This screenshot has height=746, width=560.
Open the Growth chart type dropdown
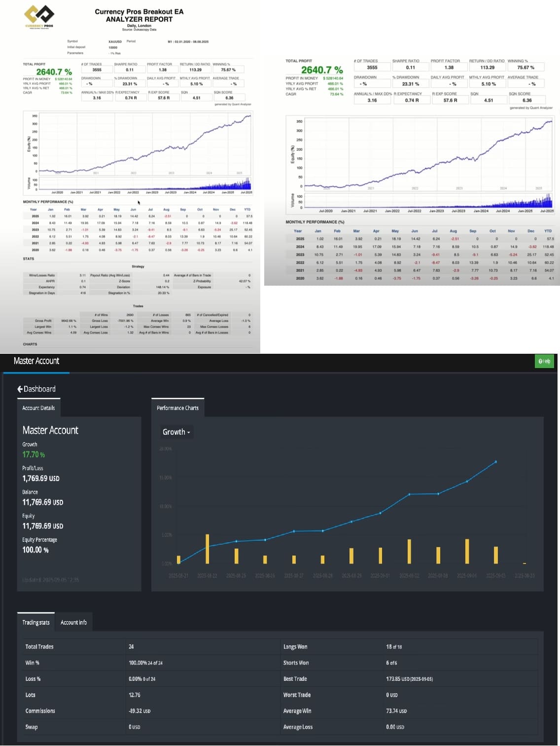point(176,432)
